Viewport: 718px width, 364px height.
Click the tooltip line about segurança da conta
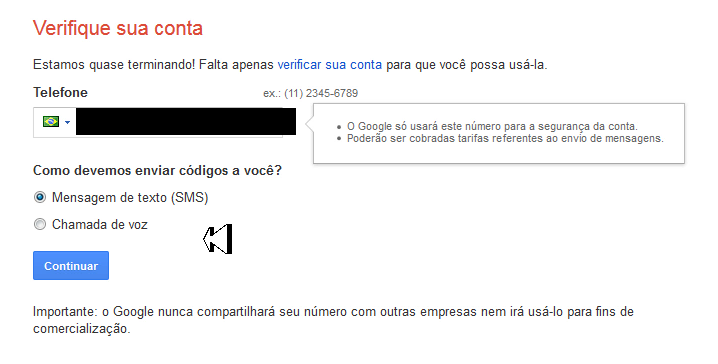coord(492,126)
